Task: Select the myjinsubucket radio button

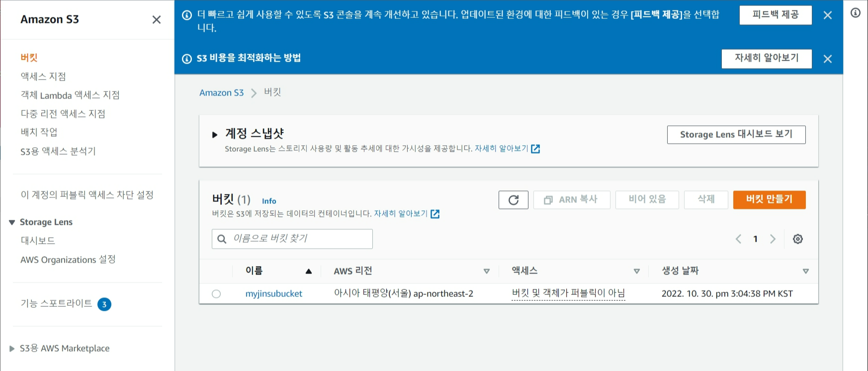Action: (216, 294)
